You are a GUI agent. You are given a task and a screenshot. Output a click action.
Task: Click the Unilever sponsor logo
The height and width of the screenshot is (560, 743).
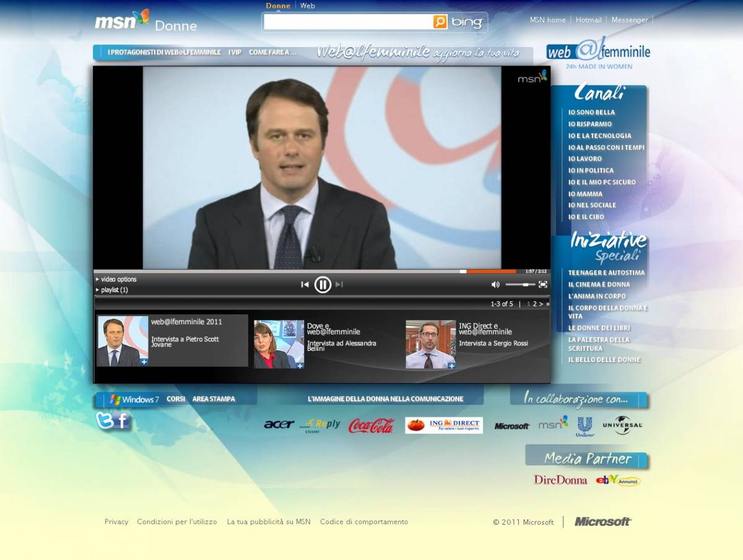pos(584,426)
